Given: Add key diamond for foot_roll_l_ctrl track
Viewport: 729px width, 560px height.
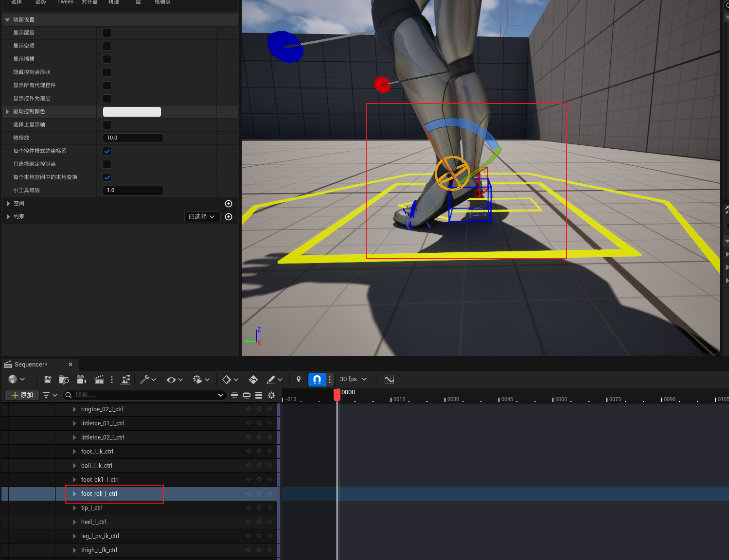Looking at the screenshot, I should tap(259, 493).
